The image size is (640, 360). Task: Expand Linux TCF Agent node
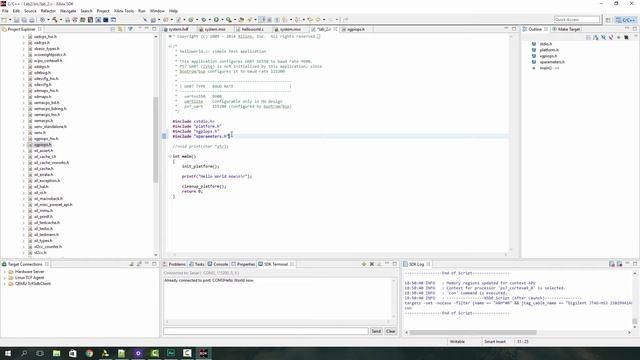(4, 278)
